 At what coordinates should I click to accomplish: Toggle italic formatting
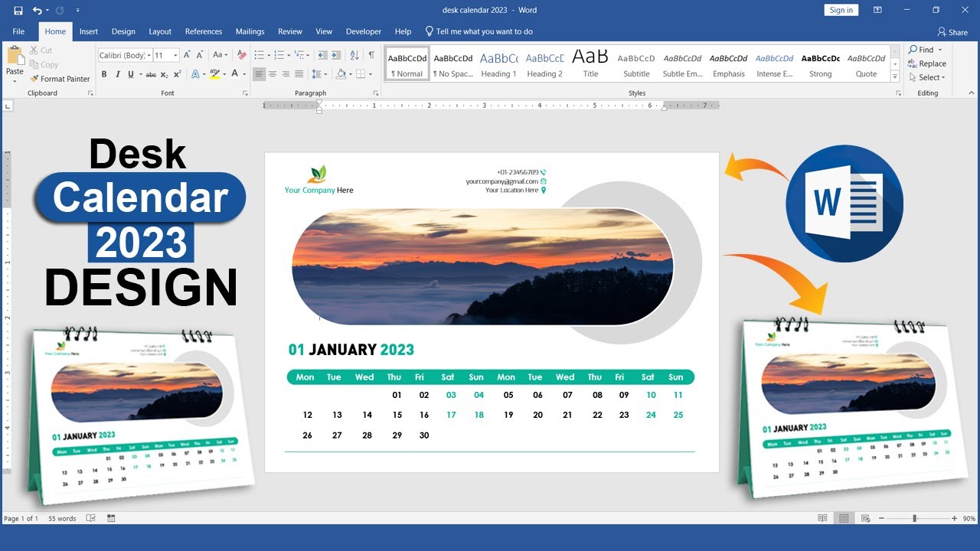tap(117, 74)
